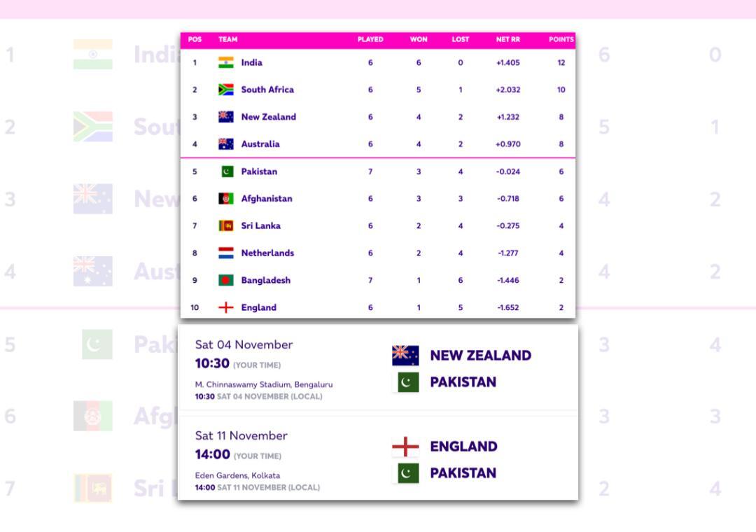
Task: Open the New Zealand vs Pakistan fixture
Action: tap(378, 368)
